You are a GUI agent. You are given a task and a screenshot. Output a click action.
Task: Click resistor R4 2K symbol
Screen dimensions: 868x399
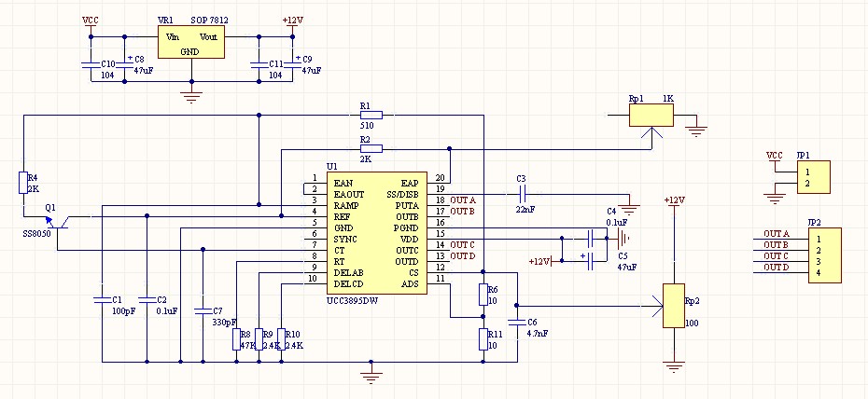coord(23,183)
